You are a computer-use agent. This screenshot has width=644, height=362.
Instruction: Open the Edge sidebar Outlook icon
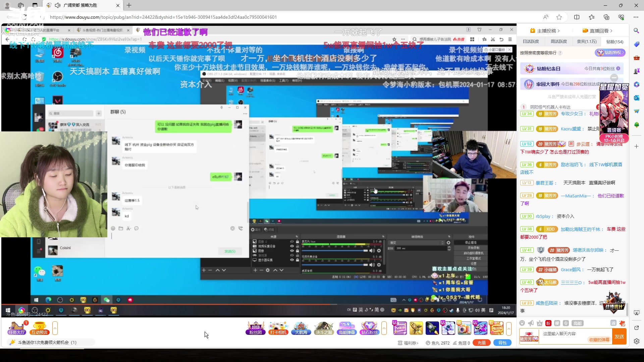pos(636,98)
